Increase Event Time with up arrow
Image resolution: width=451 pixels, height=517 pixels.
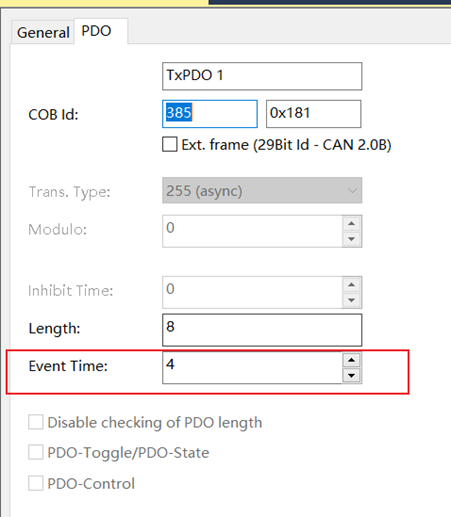tap(351, 360)
